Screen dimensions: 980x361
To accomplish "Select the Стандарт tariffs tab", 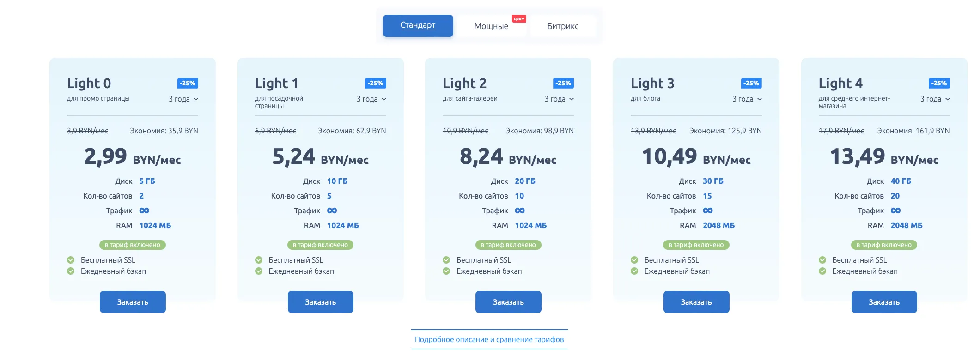I will coord(418,25).
